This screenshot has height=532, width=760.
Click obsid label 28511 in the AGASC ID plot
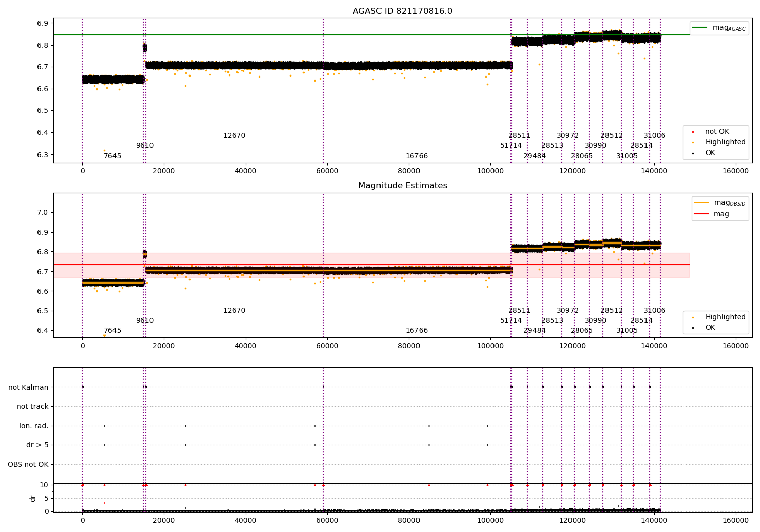pyautogui.click(x=519, y=136)
